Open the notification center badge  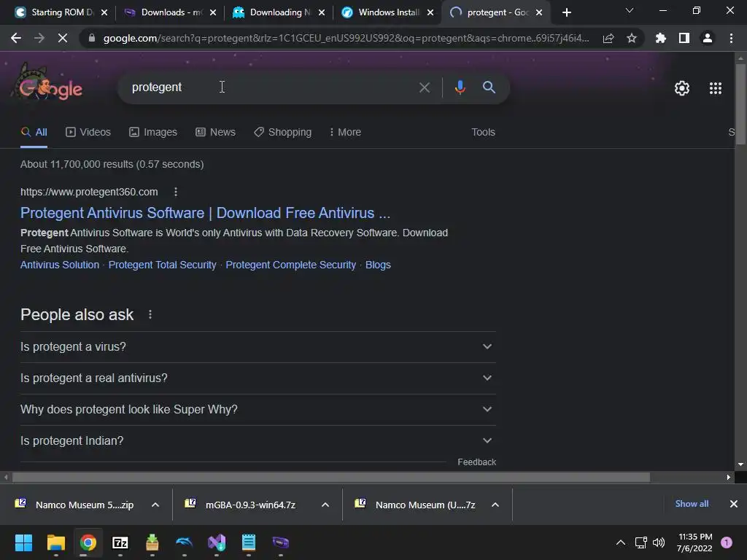tap(727, 542)
